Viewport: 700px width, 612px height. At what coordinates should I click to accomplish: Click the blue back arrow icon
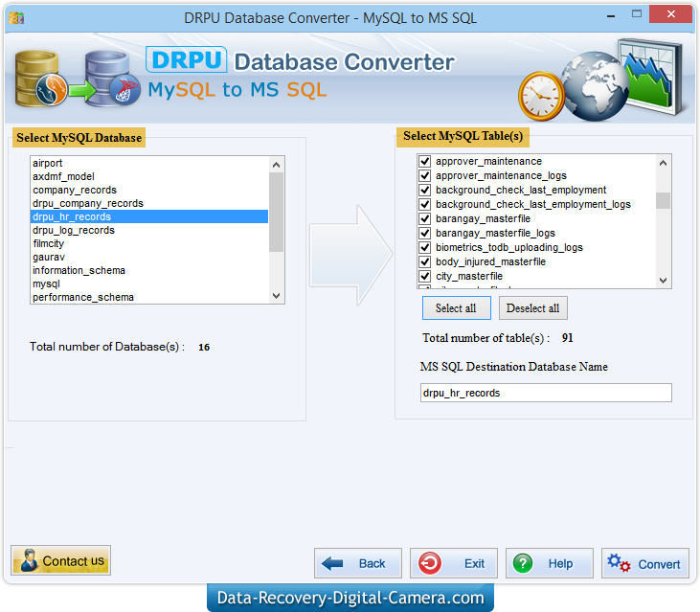click(332, 563)
